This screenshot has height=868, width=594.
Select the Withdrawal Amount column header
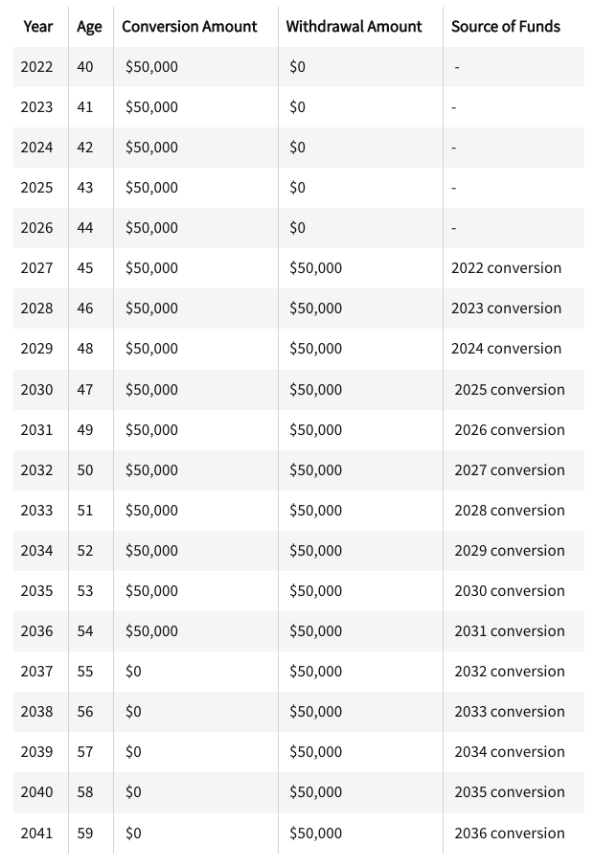click(354, 27)
